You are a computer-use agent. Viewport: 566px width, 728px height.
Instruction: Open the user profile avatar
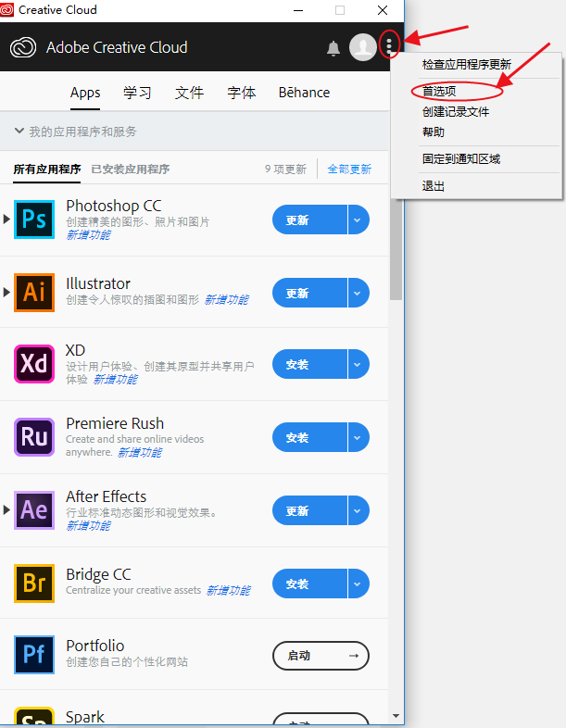point(362,47)
